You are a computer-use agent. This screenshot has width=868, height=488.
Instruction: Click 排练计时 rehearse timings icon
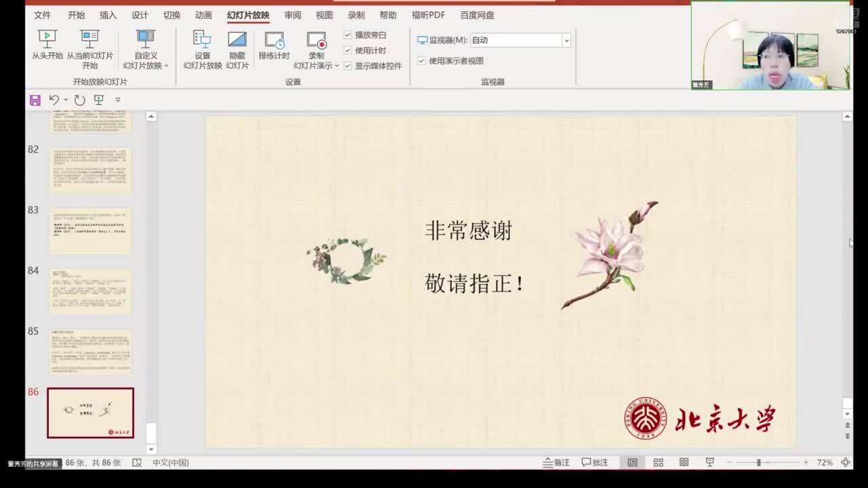[274, 39]
